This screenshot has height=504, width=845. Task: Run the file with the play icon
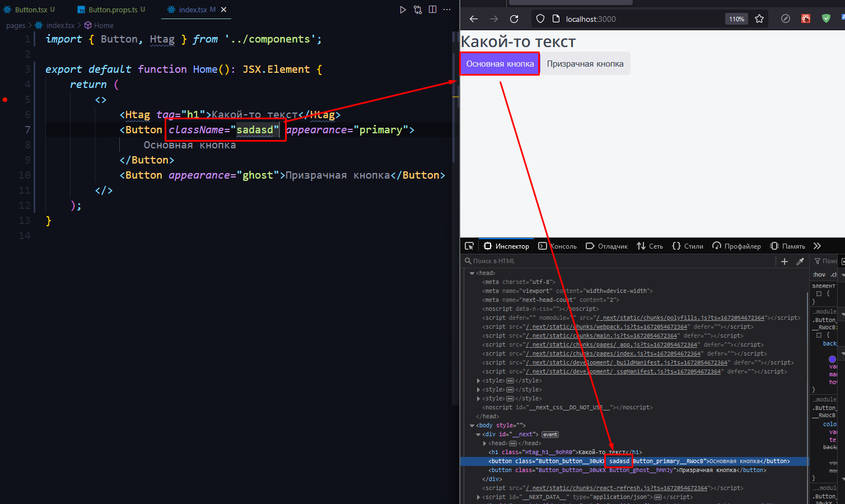coord(403,10)
